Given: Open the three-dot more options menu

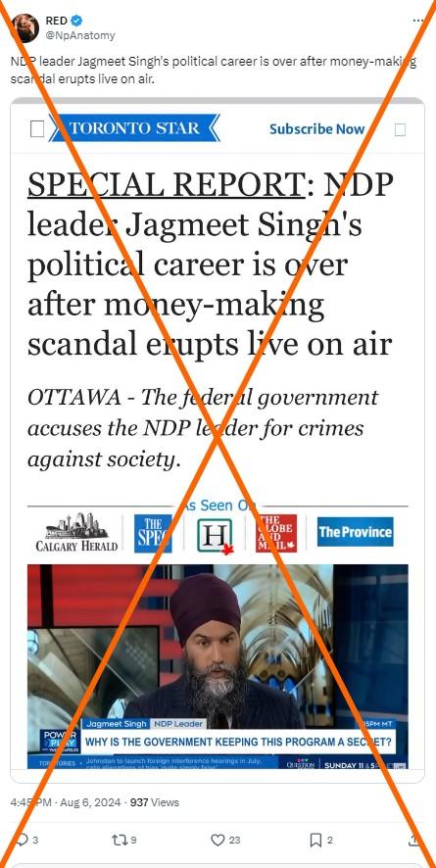Looking at the screenshot, I should click(x=418, y=21).
